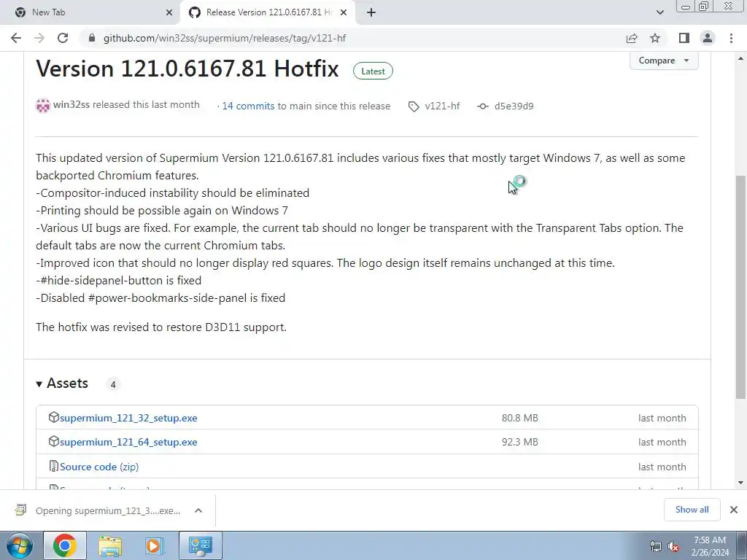Open media player from the taskbar

click(154, 546)
